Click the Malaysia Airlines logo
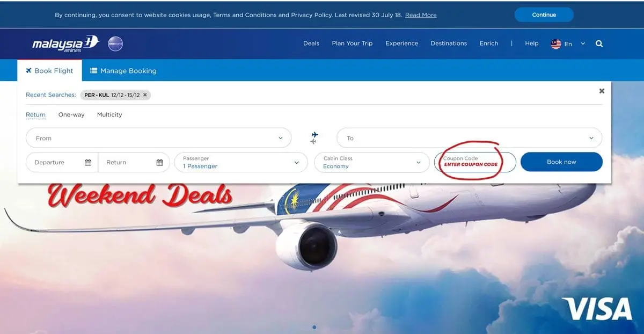 pyautogui.click(x=65, y=43)
